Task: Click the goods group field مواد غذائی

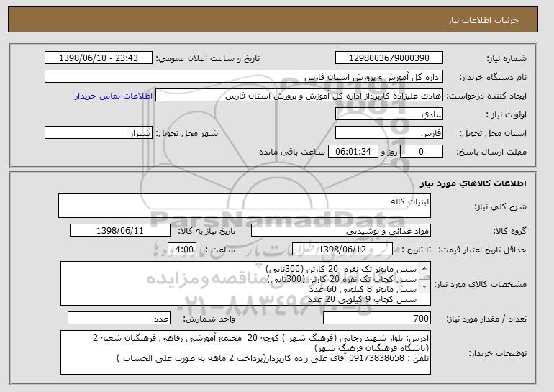Action: 341,231
